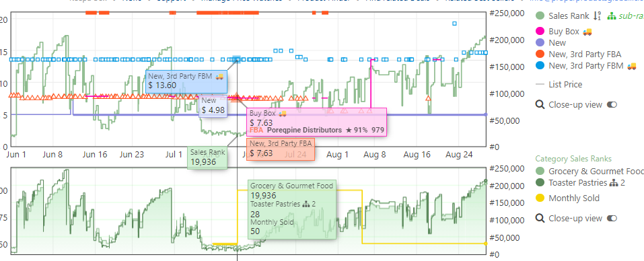Screen dimensions: 644x261
Task: Click the 'Jun 16' date axis label
Action: point(95,155)
